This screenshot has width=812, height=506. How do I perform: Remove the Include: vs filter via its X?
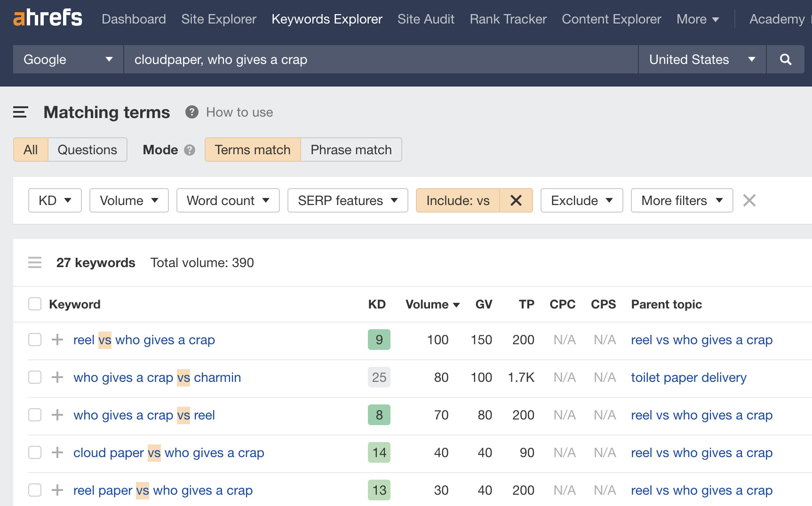tap(516, 200)
